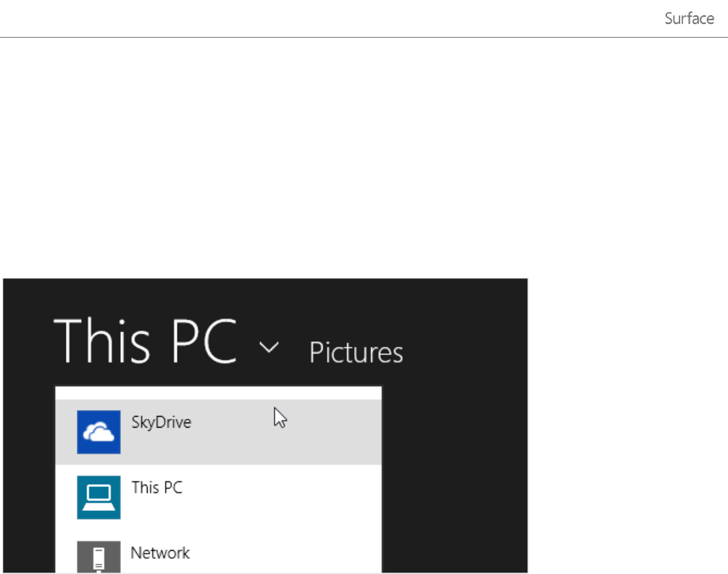Viewport: 728px width, 574px height.
Task: Click the SkyDrive cloud icon
Action: pos(99,432)
